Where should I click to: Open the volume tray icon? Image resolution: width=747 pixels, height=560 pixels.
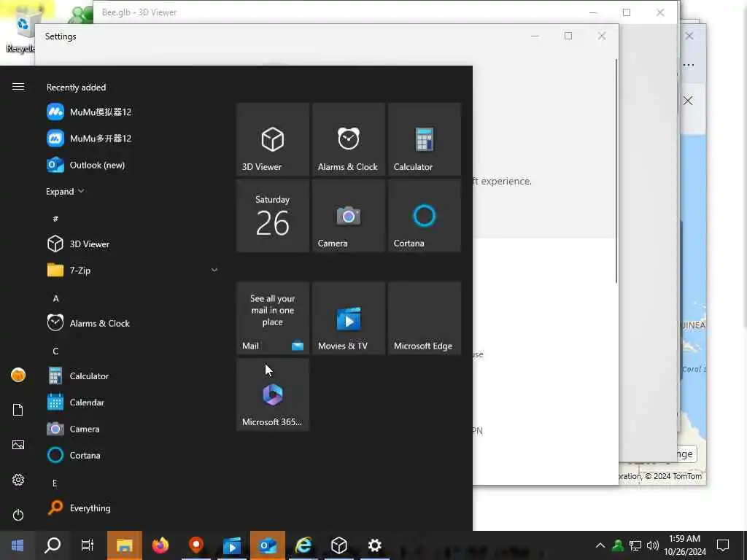coord(653,545)
